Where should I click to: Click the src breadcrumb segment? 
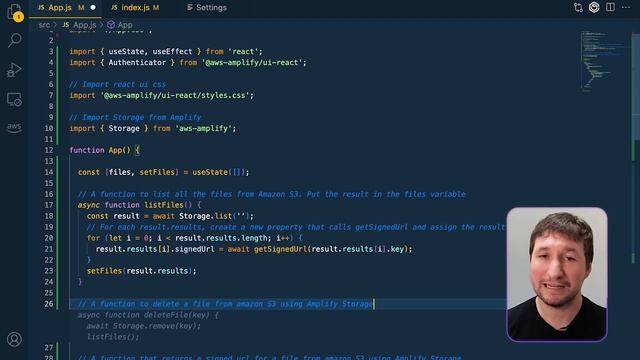(x=44, y=25)
